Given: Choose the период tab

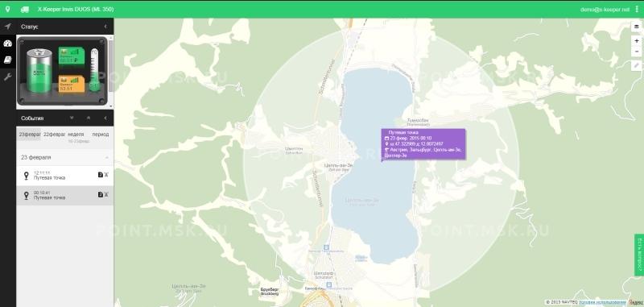Looking at the screenshot, I should tap(101, 135).
